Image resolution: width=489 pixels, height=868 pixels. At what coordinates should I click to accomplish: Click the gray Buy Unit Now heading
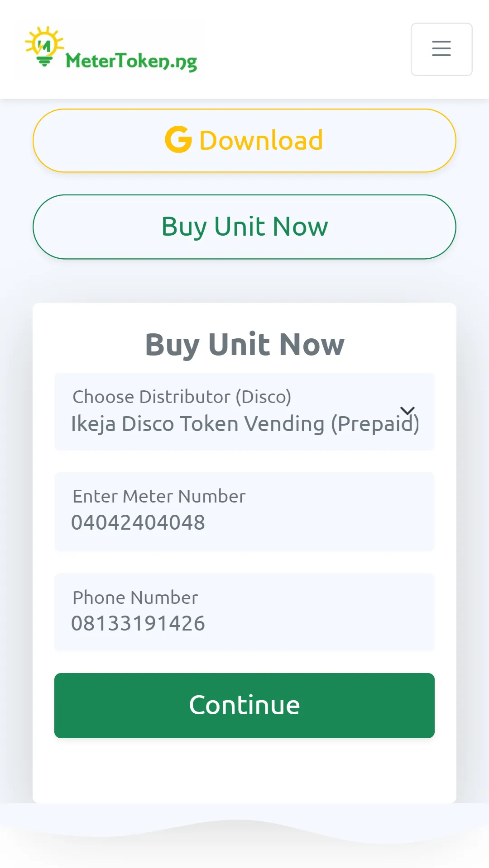[x=244, y=344]
